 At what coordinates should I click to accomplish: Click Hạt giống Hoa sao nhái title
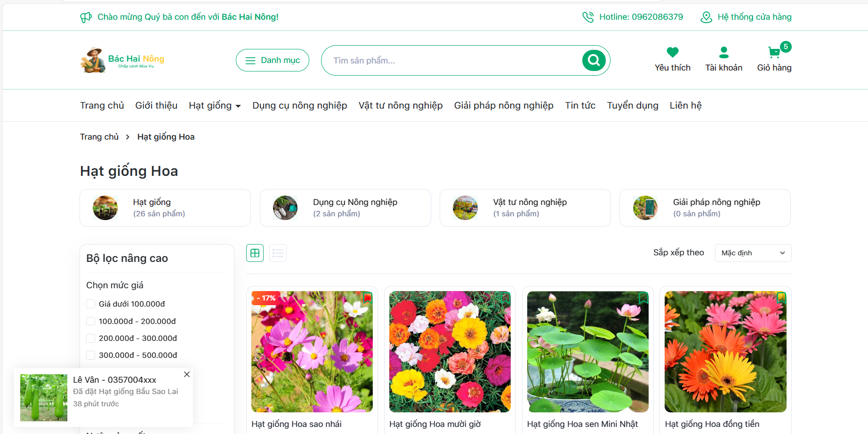297,424
